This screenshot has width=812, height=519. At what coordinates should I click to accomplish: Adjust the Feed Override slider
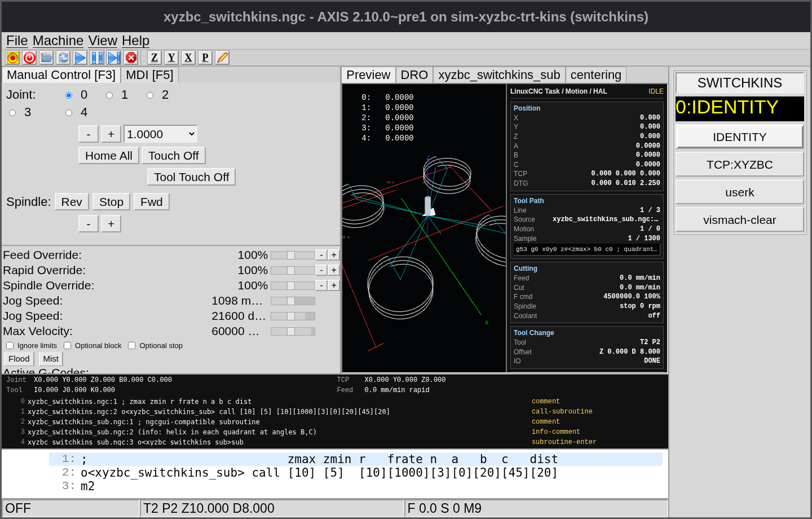293,255
